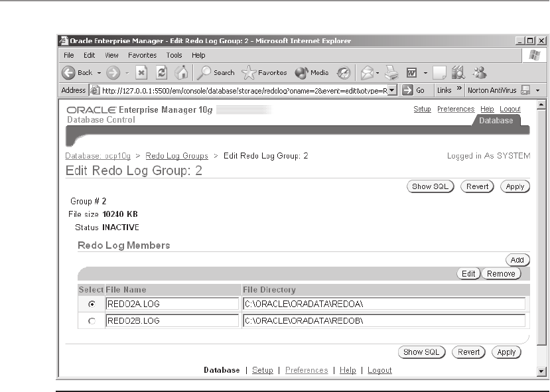
Task: Open the Tools menu
Action: 174,55
